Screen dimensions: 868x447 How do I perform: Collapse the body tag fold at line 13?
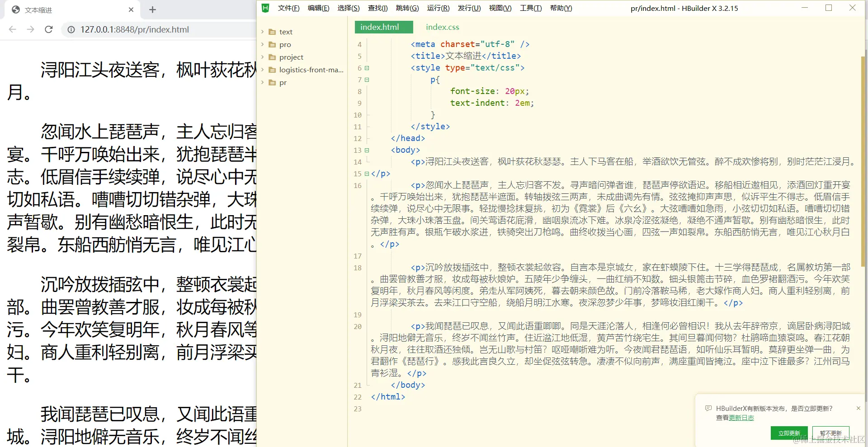367,150
